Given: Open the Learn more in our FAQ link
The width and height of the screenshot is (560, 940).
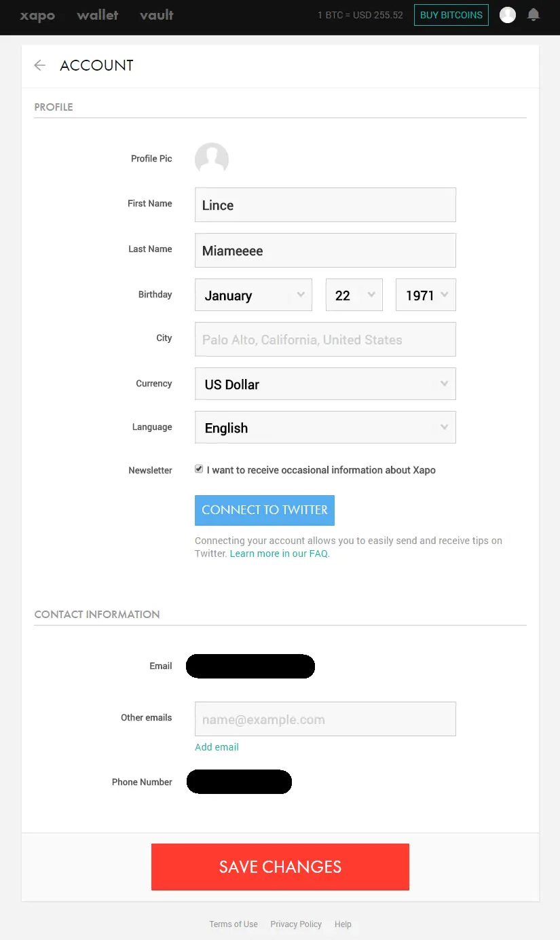Looking at the screenshot, I should point(280,554).
